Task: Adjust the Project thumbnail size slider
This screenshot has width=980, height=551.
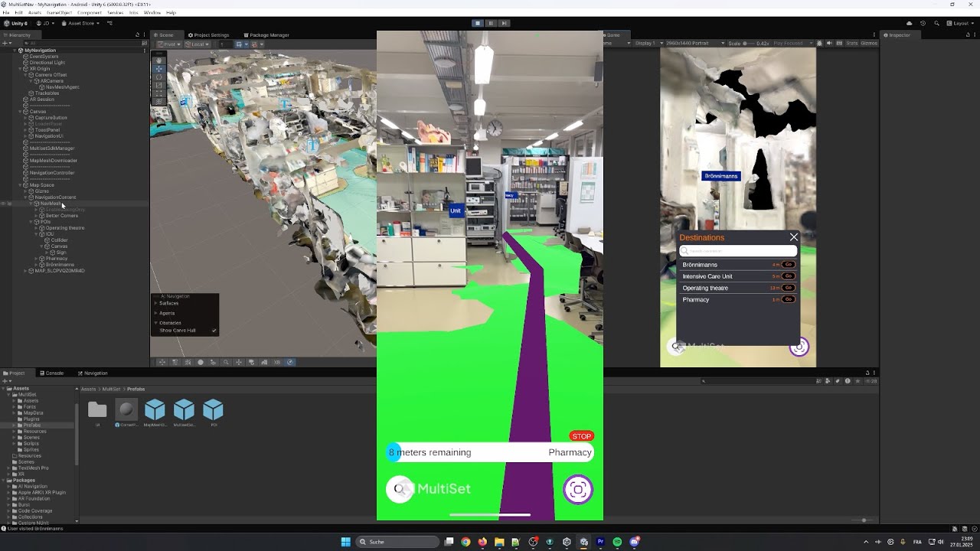Action: pyautogui.click(x=864, y=520)
